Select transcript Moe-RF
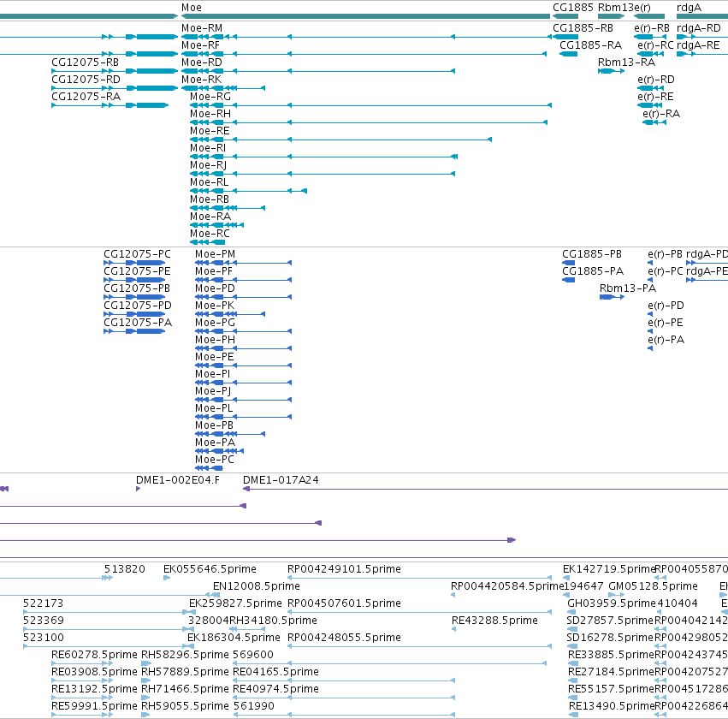 click(200, 45)
